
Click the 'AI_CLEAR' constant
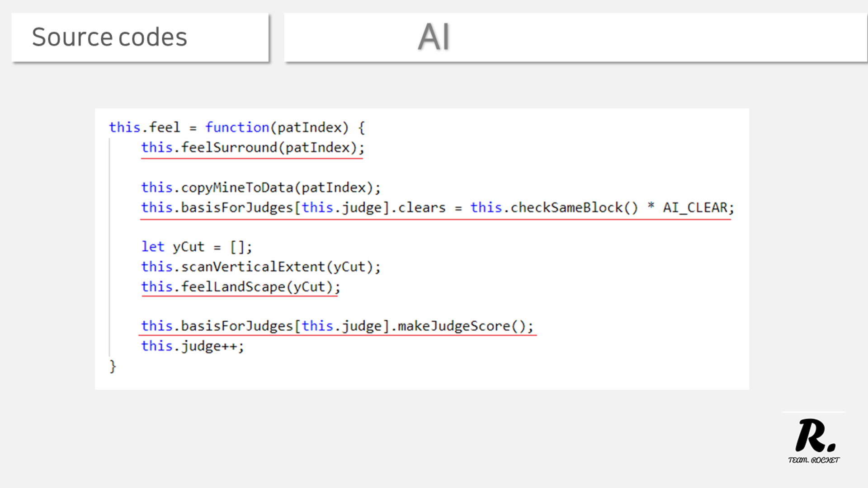coord(695,208)
